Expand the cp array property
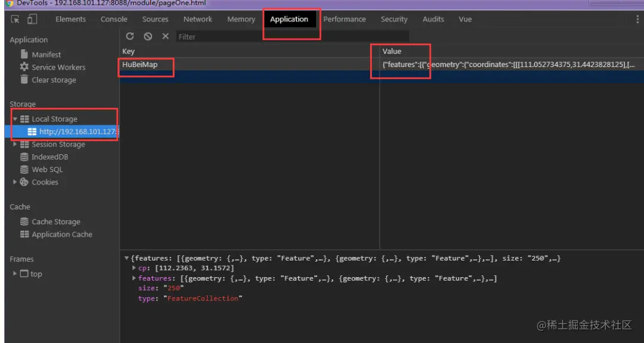The height and width of the screenshot is (343, 644). click(x=134, y=268)
